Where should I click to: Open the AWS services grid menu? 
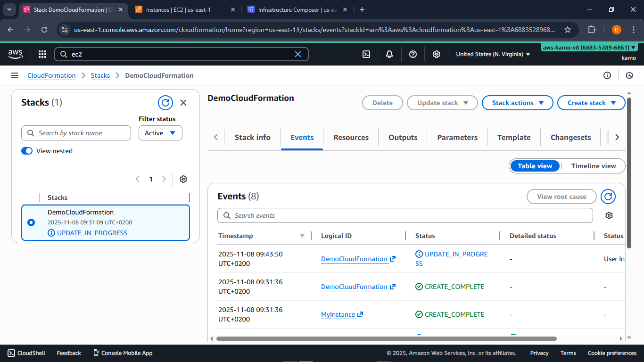point(42,54)
